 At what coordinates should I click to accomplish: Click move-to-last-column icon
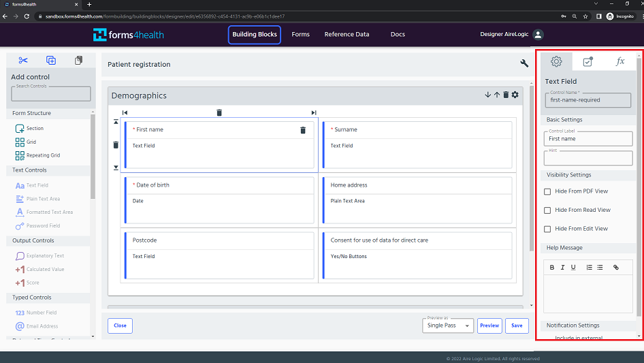[314, 112]
